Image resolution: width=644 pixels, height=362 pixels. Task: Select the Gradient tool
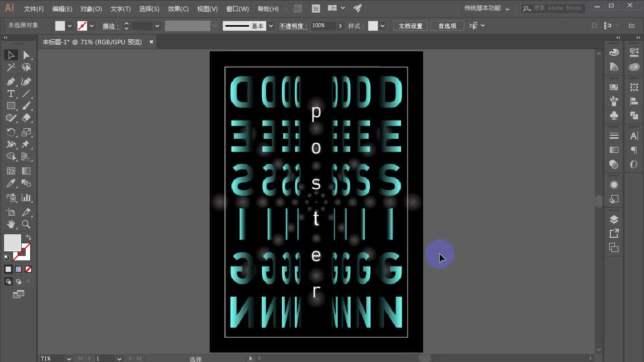[x=26, y=171]
